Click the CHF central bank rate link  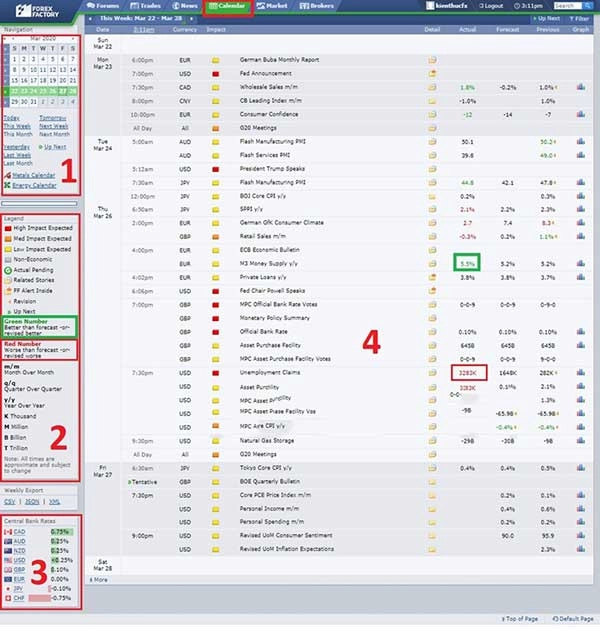pyautogui.click(x=19, y=598)
